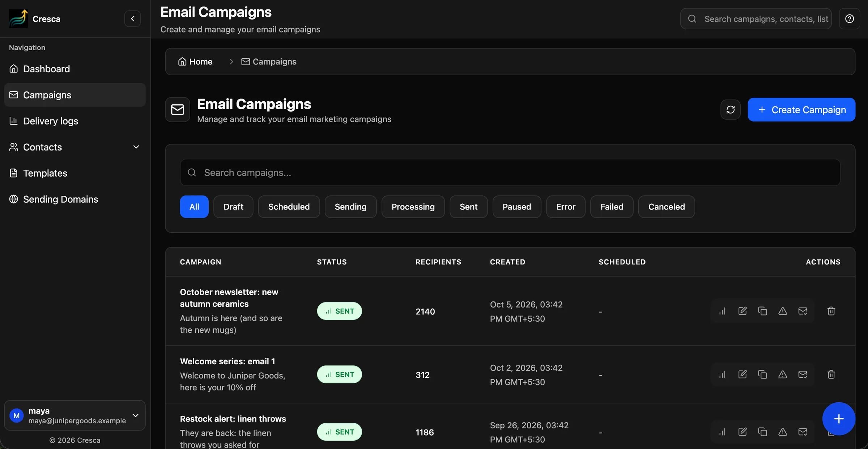This screenshot has height=449, width=868.
Task: Delete the Welcome series email 1 campaign
Action: [x=831, y=374]
